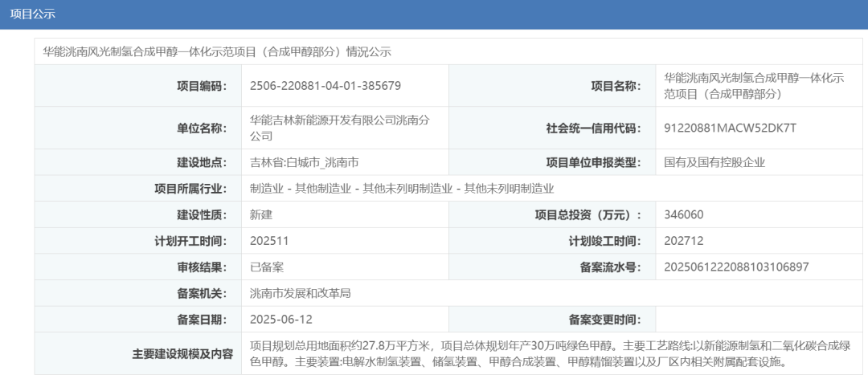This screenshot has width=868, height=379.
Task: Click declaration type 国有及国有控股企业
Action: 714,162
